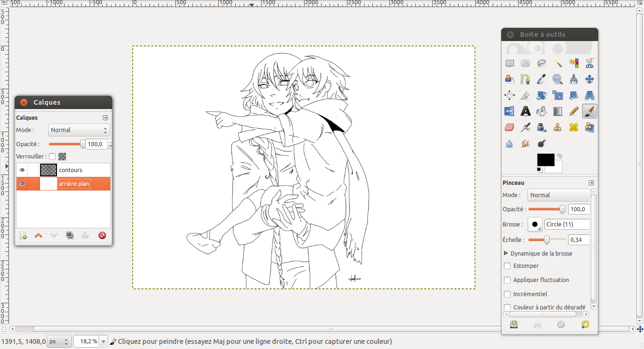644x349 pixels.
Task: Click the Calques layer opacity slider
Action: pos(66,144)
